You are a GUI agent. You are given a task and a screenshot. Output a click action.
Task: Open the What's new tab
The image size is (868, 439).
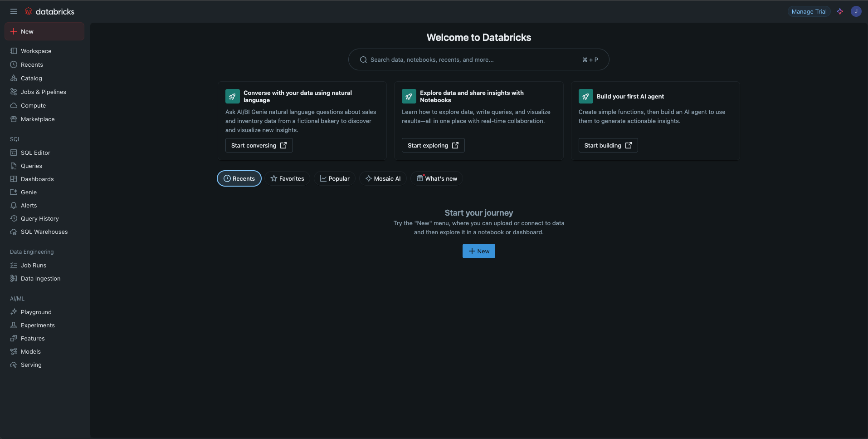click(x=437, y=178)
